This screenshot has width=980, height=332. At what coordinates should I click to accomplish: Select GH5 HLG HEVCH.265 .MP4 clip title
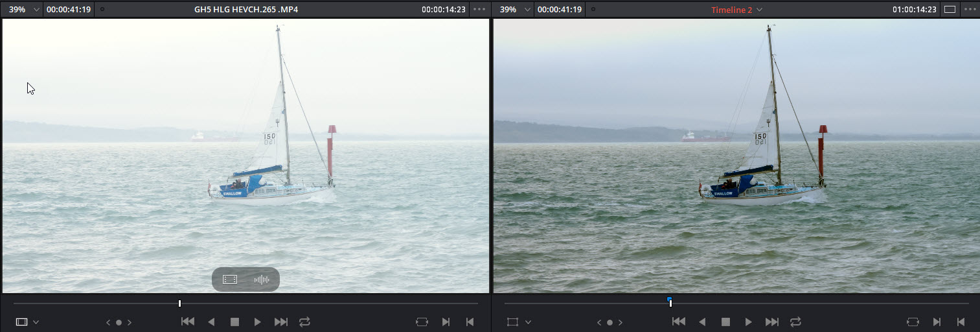coord(246,10)
